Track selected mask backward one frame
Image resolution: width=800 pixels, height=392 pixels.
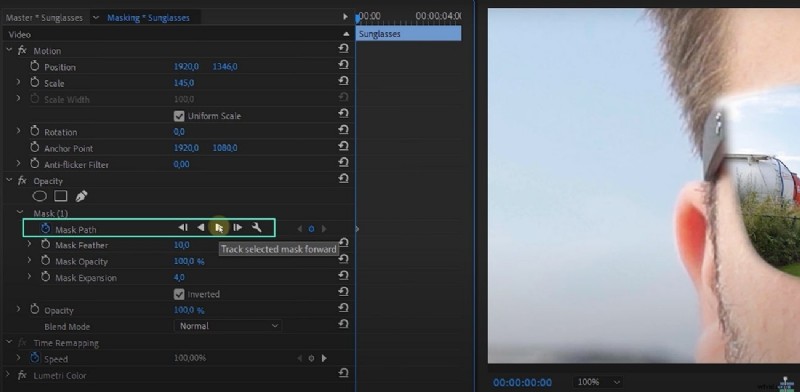[x=183, y=228]
